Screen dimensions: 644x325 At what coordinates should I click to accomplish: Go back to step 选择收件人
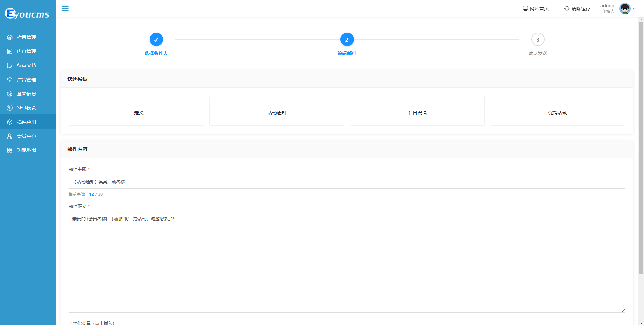coord(156,40)
